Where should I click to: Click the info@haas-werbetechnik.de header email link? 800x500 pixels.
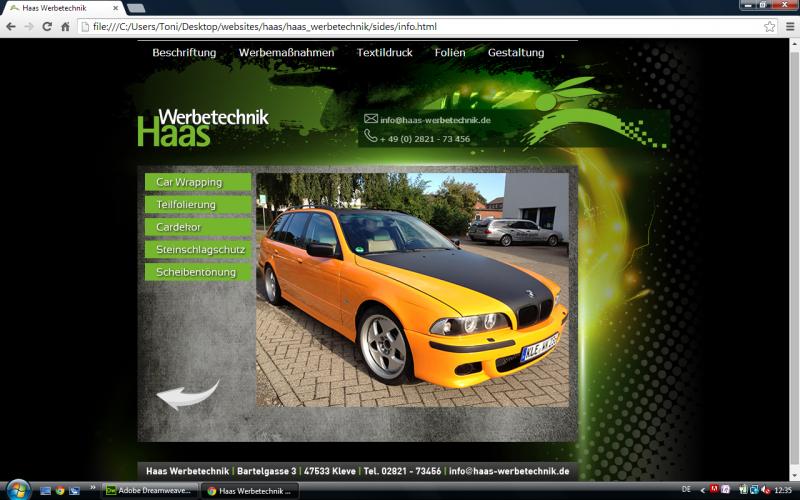(x=435, y=120)
